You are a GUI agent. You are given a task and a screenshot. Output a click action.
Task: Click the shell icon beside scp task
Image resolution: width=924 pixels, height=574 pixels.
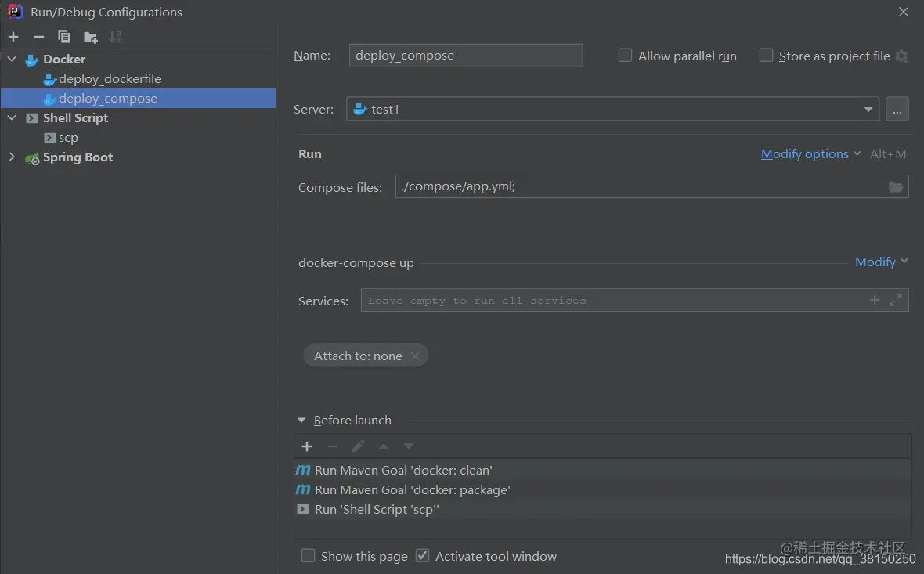point(303,509)
